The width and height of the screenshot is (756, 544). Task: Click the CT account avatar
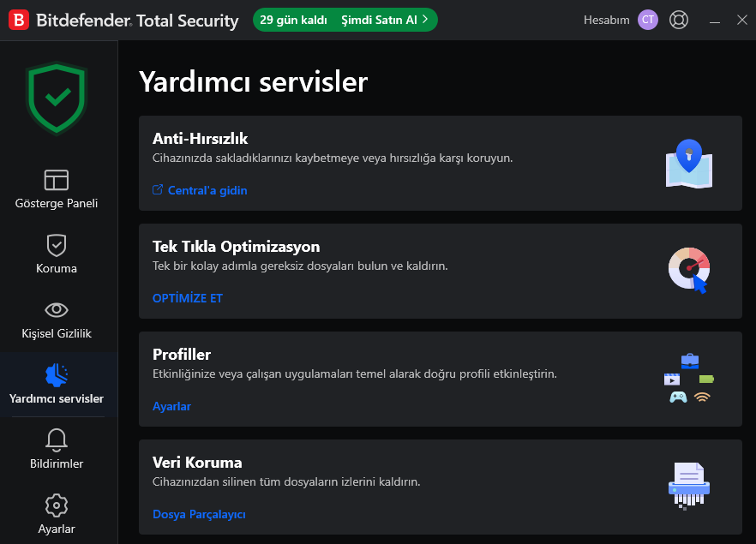coord(647,20)
